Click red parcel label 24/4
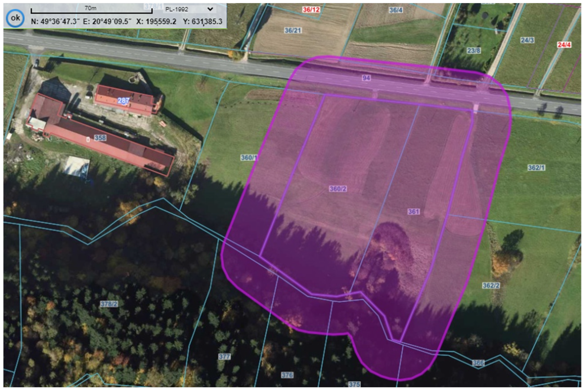584x392 pixels. [564, 45]
